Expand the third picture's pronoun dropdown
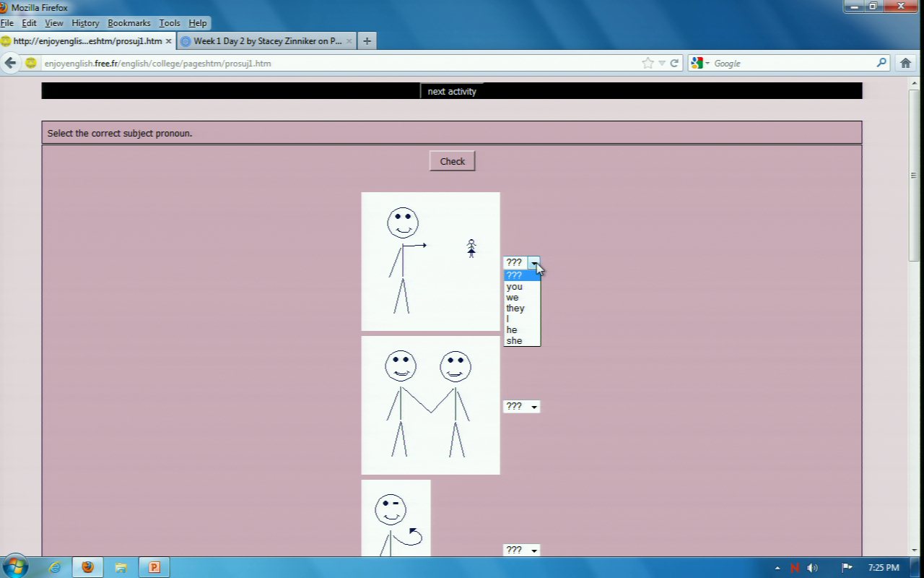The image size is (924, 578). click(x=521, y=551)
